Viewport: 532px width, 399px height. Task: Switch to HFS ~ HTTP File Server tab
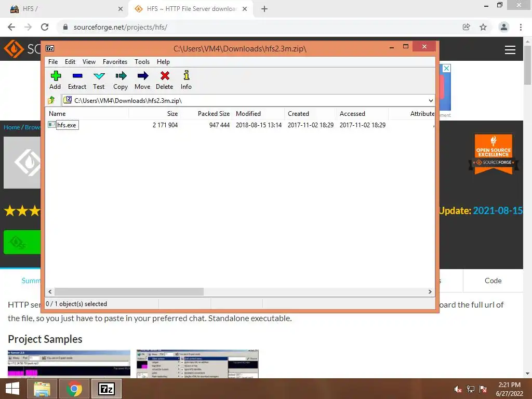pos(192,9)
